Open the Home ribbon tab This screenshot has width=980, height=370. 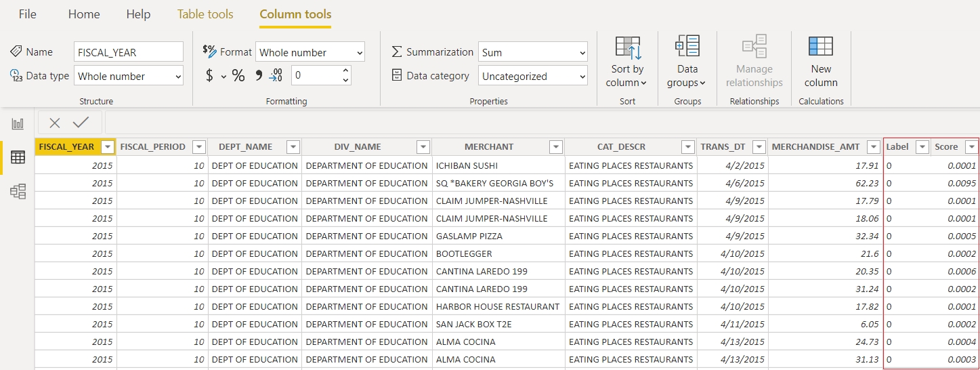click(x=84, y=14)
